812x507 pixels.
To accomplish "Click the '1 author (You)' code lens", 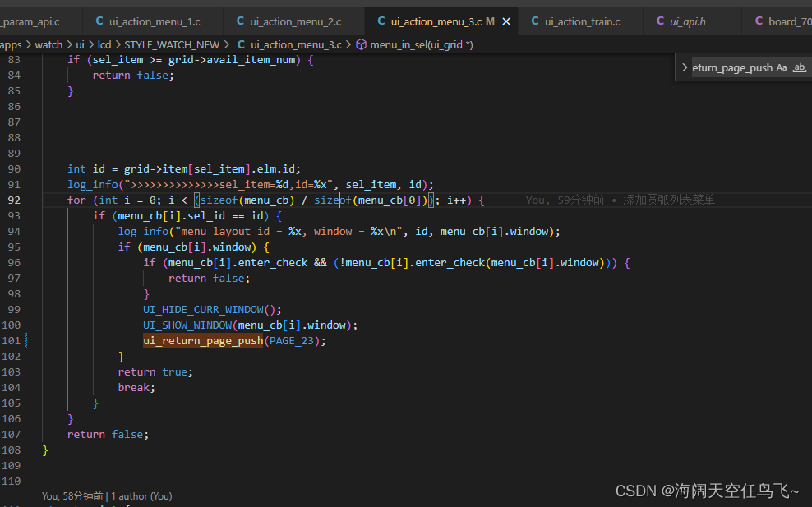I will (141, 496).
